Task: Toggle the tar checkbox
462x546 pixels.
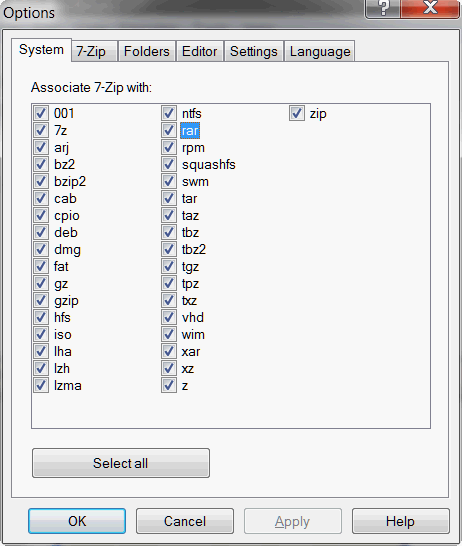Action: [x=169, y=198]
